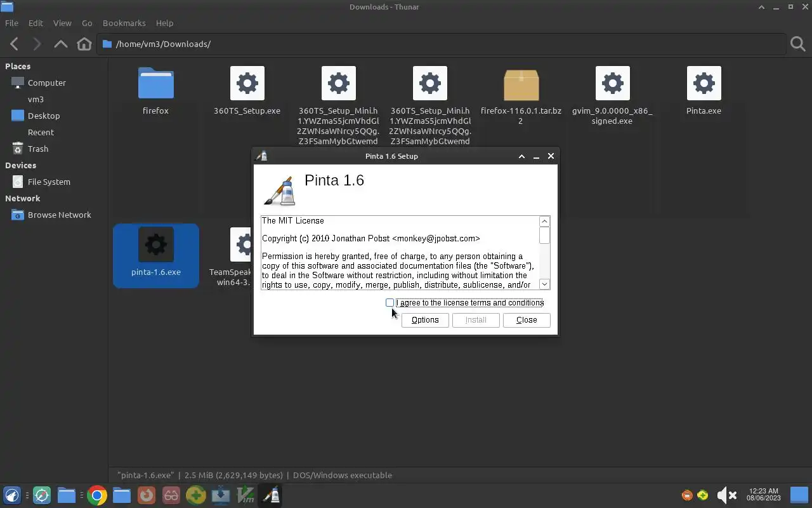This screenshot has height=508, width=812.
Task: Agree to the license terms checkbox
Action: (390, 303)
